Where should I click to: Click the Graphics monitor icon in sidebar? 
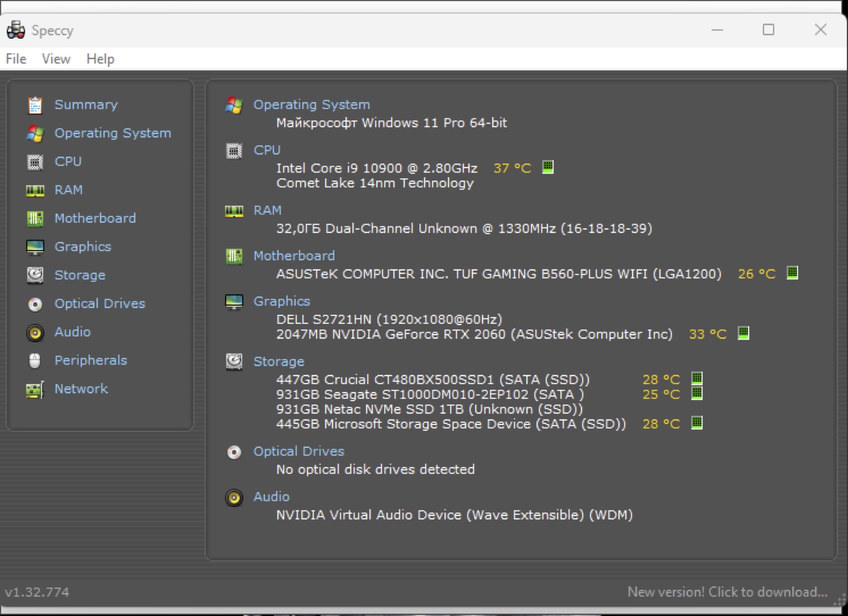coord(35,247)
